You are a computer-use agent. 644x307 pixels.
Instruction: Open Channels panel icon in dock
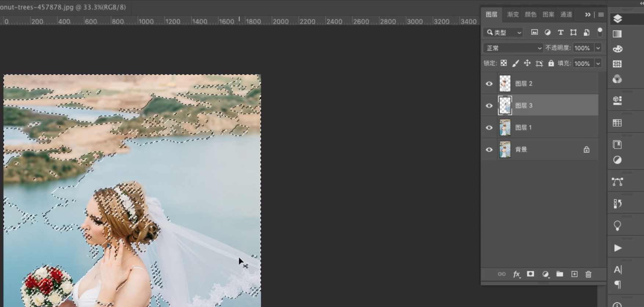[x=617, y=79]
